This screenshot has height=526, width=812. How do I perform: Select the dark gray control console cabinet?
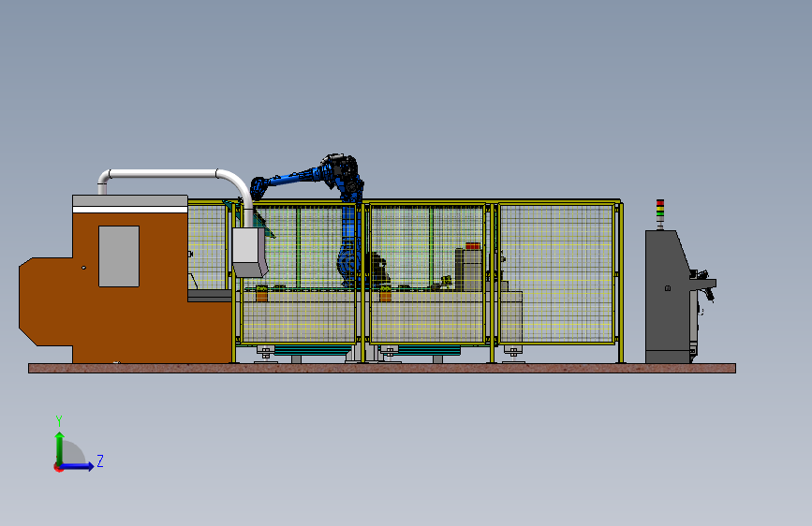(668, 297)
